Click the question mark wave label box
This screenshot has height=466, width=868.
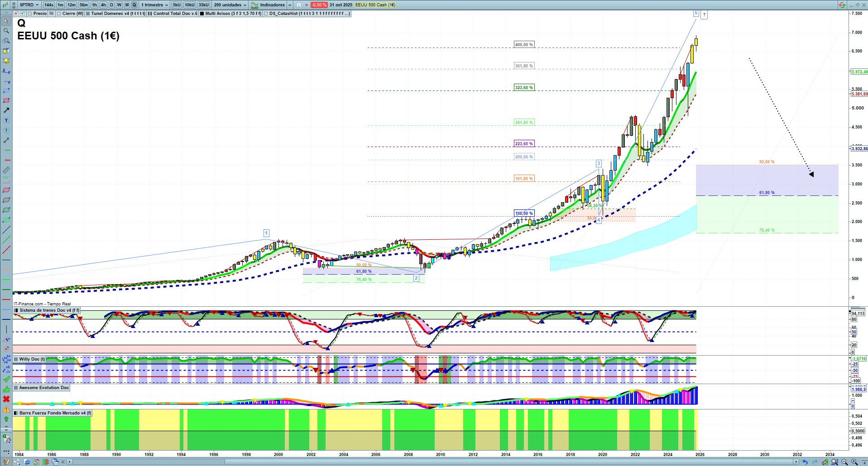704,15
